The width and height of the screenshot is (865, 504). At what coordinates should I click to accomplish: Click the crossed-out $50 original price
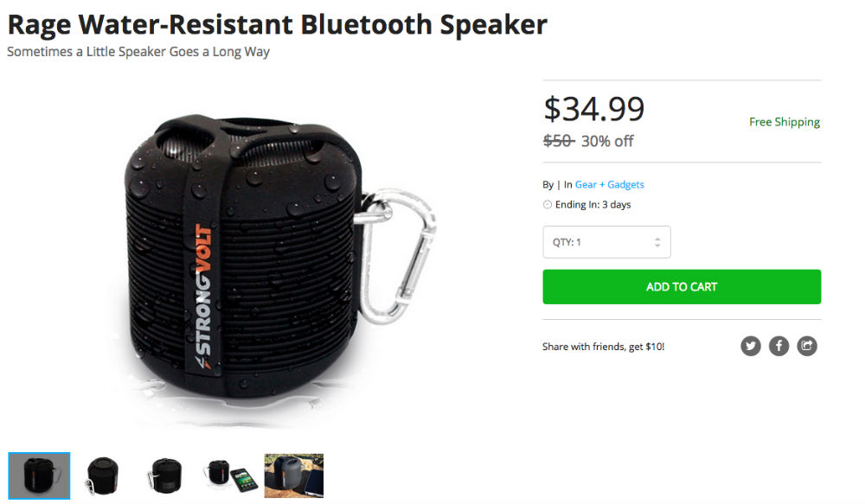(559, 141)
